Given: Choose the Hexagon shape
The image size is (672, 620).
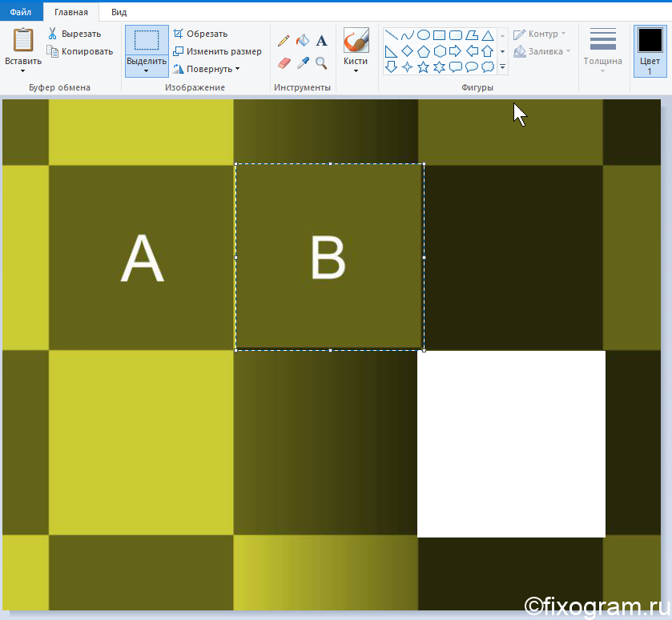Looking at the screenshot, I should [439, 51].
